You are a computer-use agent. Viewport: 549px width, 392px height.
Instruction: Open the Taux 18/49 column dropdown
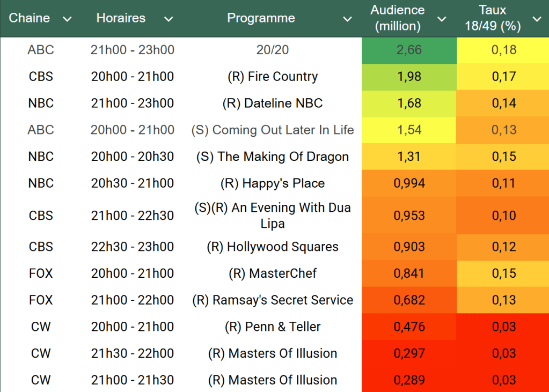point(537,19)
